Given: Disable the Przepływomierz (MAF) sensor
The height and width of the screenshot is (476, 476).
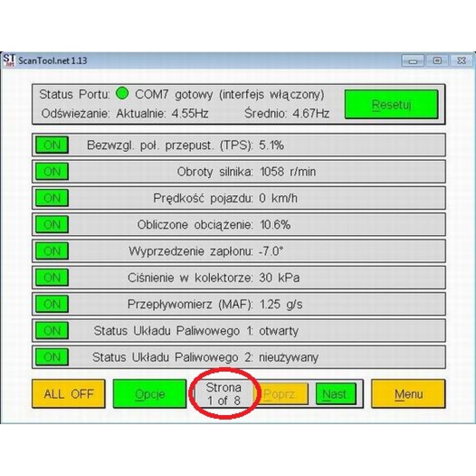Looking at the screenshot, I should click(52, 304).
